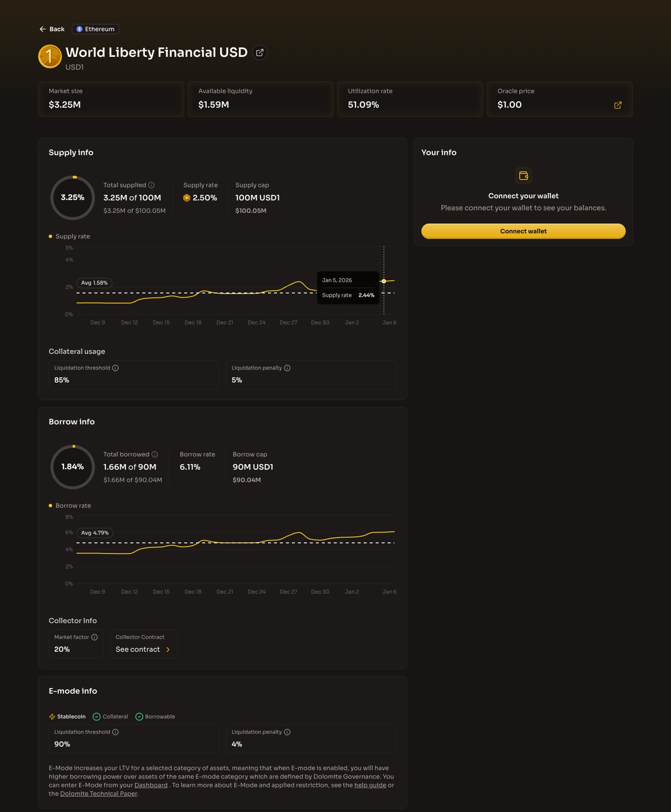Image resolution: width=671 pixels, height=812 pixels.
Task: Click the Stablecoin lightning bolt icon
Action: pyautogui.click(x=52, y=717)
